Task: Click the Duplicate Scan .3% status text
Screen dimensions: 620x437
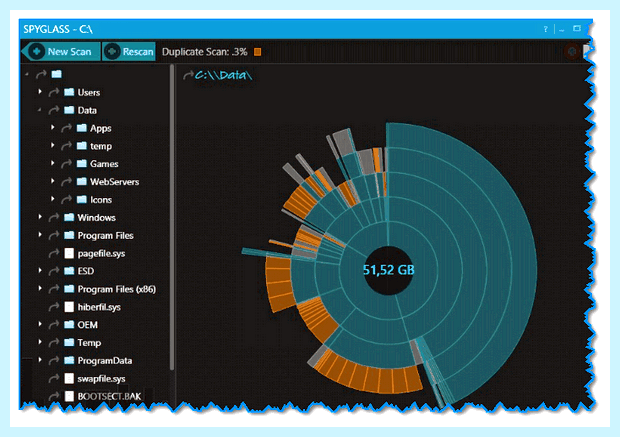Action: (x=204, y=52)
